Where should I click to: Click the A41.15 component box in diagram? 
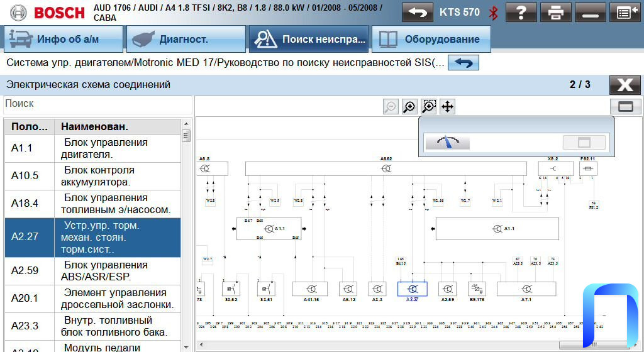click(309, 289)
